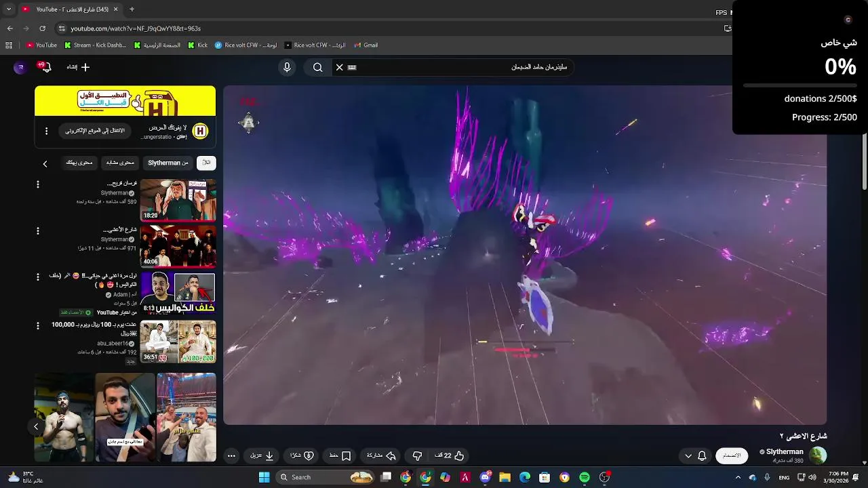This screenshot has width=868, height=488.
Task: Open the channel notification bell dropdown
Action: 696,455
